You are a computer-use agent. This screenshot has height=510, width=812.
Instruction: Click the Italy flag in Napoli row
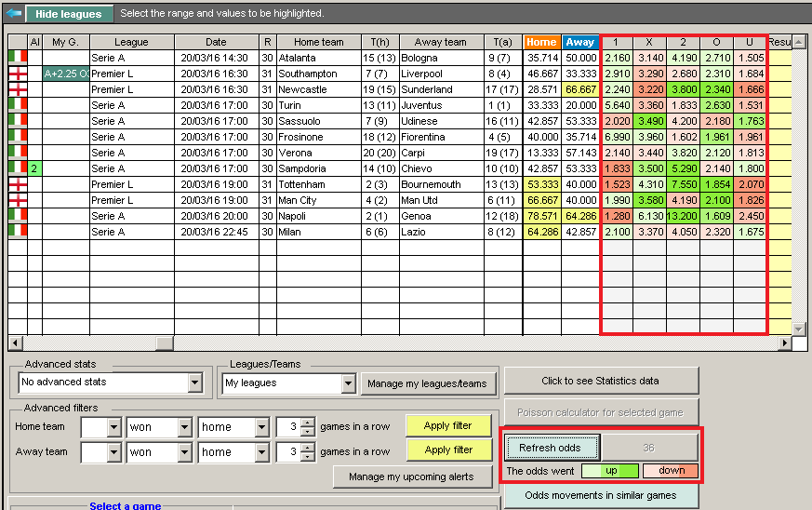18,216
